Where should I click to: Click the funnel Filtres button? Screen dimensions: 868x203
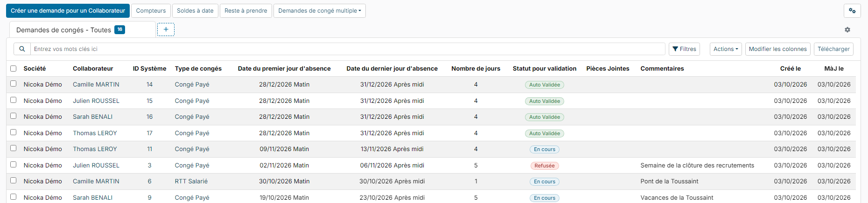click(x=684, y=49)
